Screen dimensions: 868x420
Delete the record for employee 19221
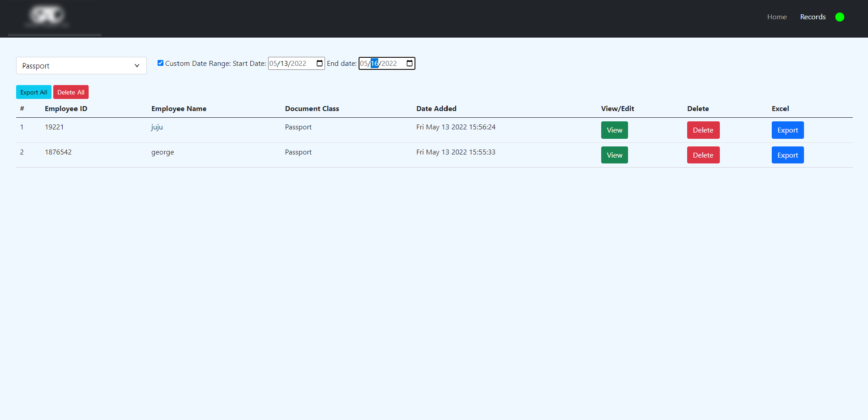(703, 130)
